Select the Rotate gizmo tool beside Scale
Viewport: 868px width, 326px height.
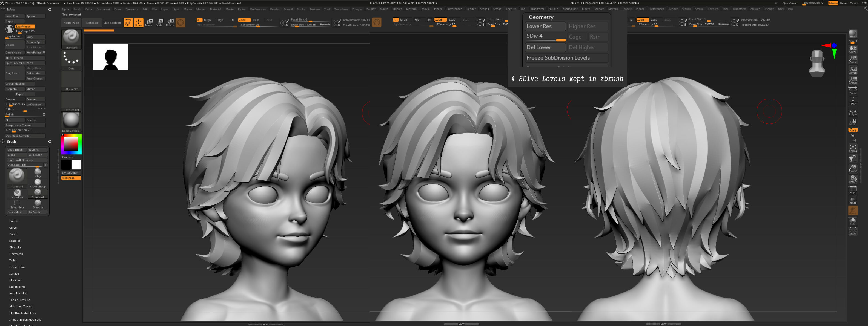click(x=170, y=22)
